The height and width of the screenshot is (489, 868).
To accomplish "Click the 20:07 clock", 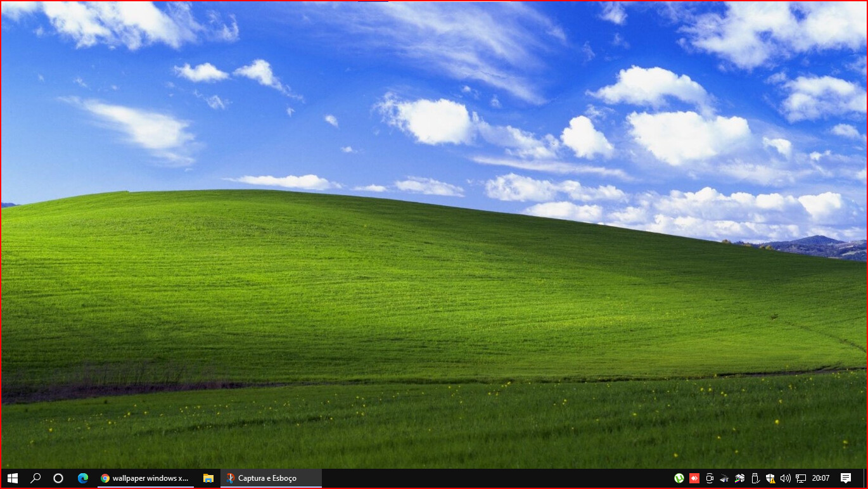I will click(821, 478).
